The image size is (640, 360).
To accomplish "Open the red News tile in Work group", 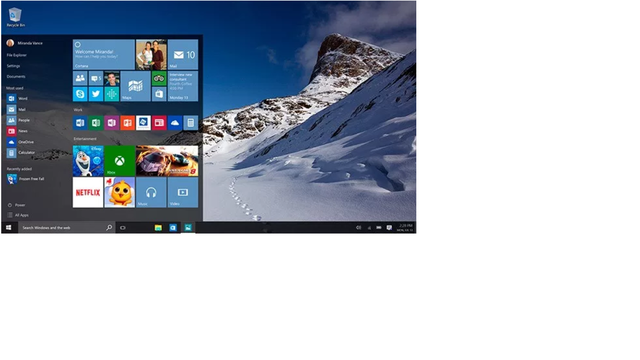I will tap(159, 122).
